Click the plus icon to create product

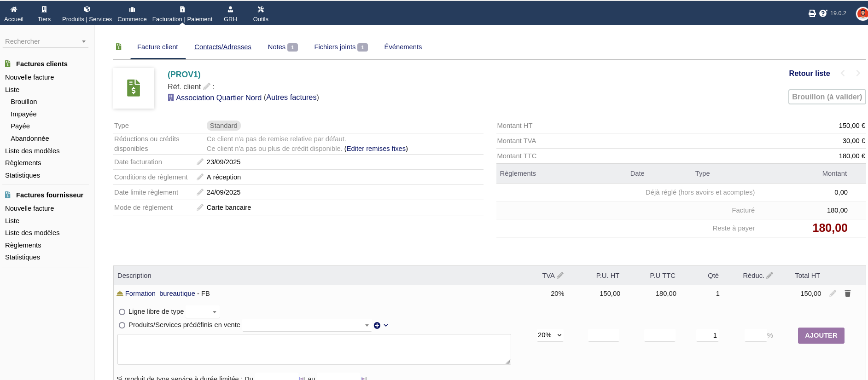pyautogui.click(x=377, y=325)
